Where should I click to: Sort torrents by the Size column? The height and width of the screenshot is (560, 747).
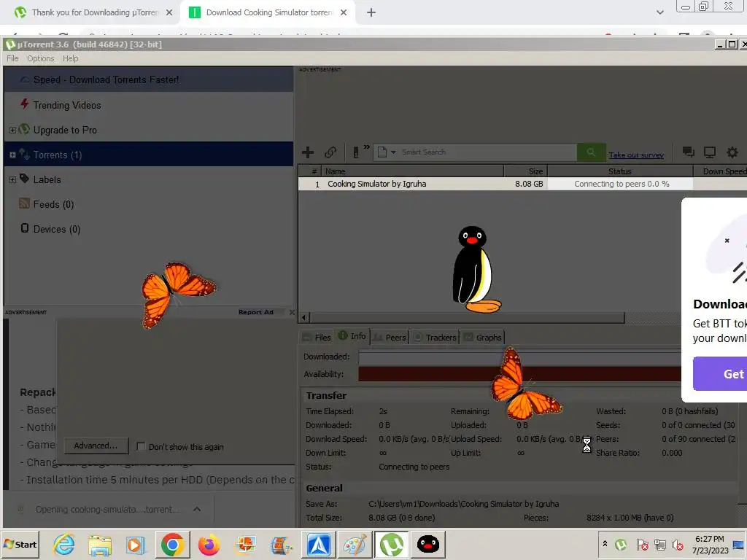525,171
